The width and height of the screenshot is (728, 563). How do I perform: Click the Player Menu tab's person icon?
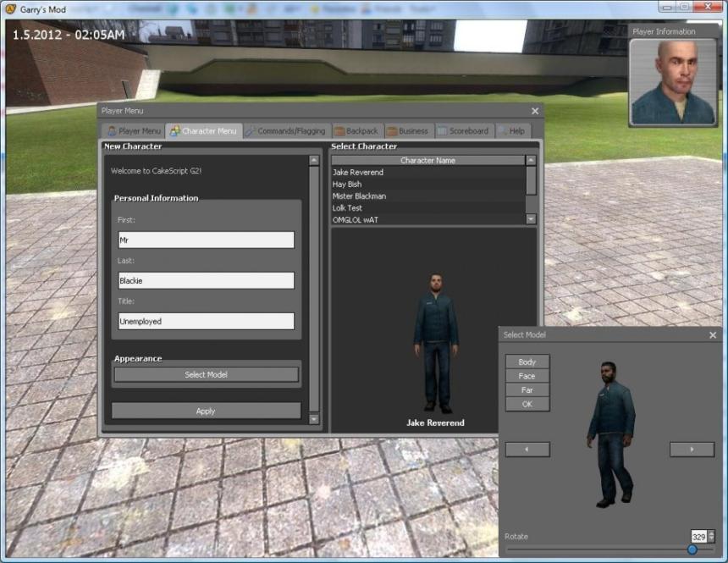click(x=112, y=131)
